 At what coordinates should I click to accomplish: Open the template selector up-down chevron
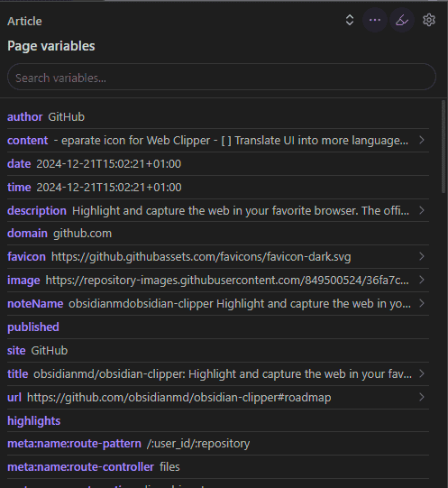point(350,20)
